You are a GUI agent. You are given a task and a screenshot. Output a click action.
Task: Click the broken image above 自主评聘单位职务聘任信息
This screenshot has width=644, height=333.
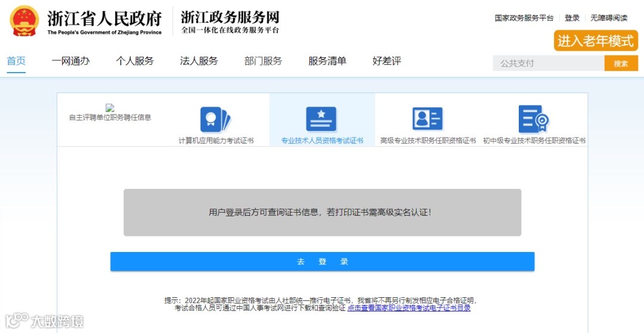[110, 108]
